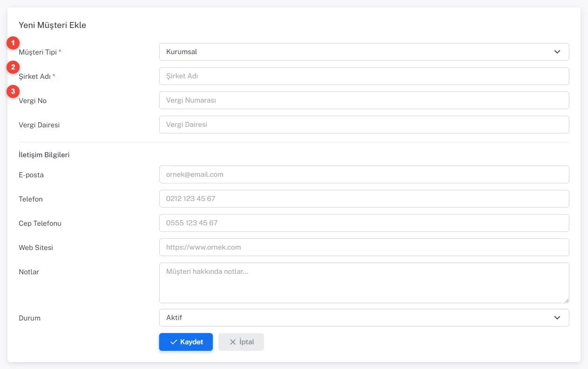
Task: Click the "Telefon" label
Action: [x=31, y=199]
